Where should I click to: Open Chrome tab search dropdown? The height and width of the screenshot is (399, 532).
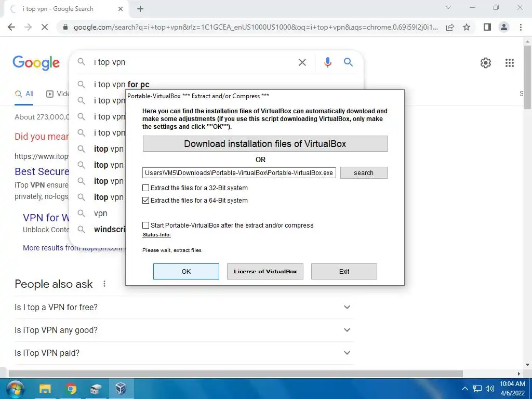coord(448,7)
